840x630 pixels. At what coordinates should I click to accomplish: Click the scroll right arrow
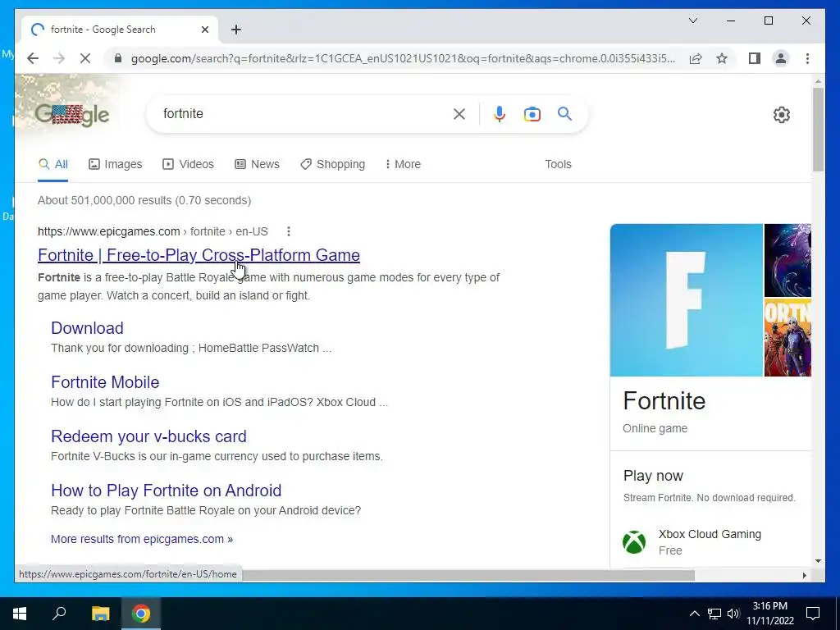tap(804, 575)
